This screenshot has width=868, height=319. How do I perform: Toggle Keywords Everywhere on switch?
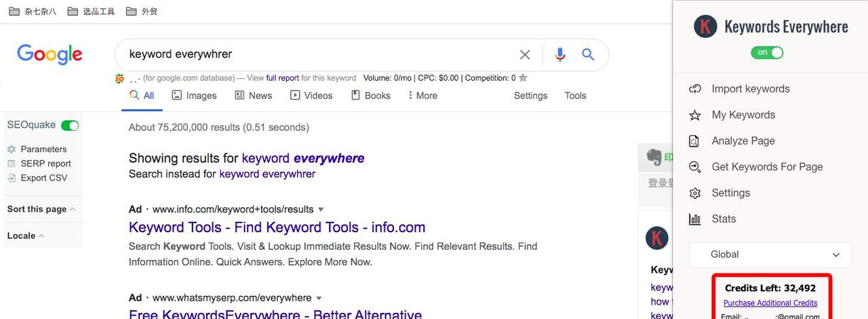(x=767, y=52)
